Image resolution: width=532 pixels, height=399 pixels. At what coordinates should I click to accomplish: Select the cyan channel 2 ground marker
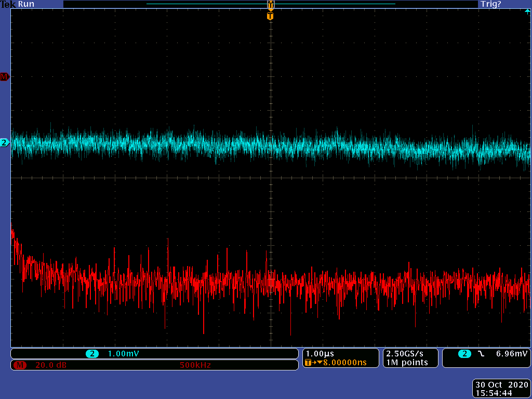(5, 142)
